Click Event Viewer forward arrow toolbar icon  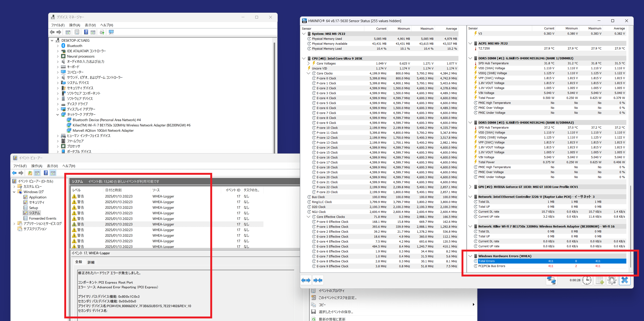click(21, 173)
